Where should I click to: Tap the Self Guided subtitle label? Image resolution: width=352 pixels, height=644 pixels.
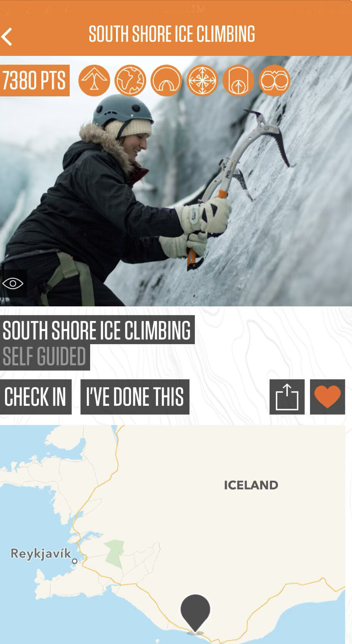(45, 357)
